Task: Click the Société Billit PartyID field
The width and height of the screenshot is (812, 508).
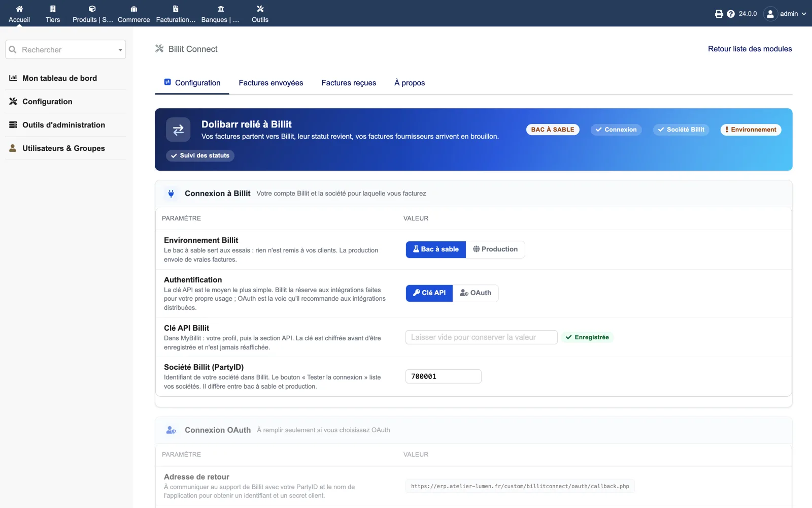Action: [444, 376]
